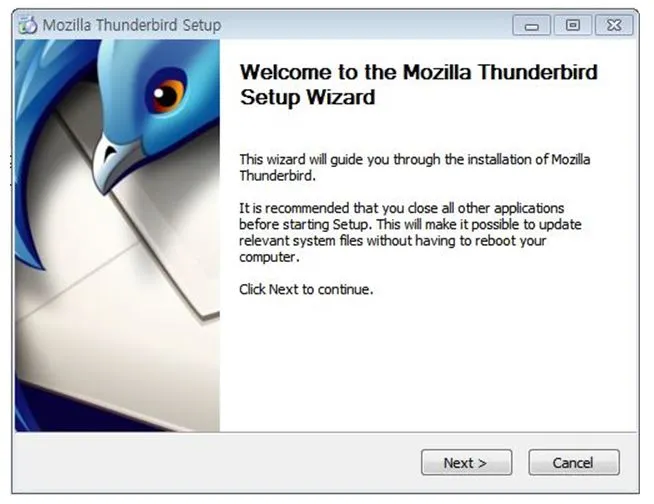Click the Thunderbird bird's orange eye
The width and height of the screenshot is (654, 504).
tap(167, 94)
